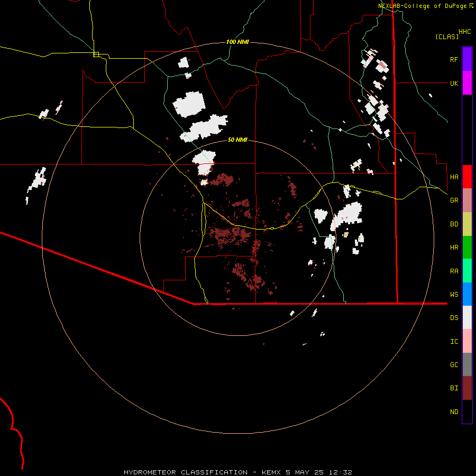This screenshot has width=476, height=476.
Task: Click the 50 NMI range ring label
Action: [237, 140]
